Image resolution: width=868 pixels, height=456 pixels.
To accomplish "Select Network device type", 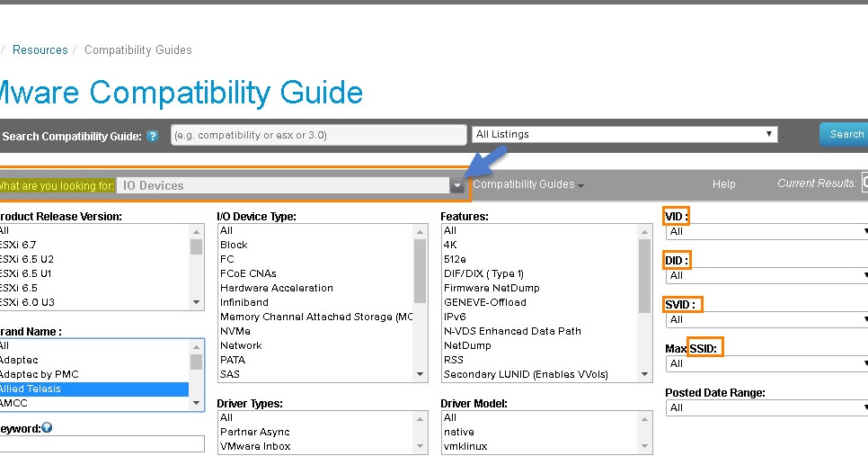I will (x=241, y=345).
